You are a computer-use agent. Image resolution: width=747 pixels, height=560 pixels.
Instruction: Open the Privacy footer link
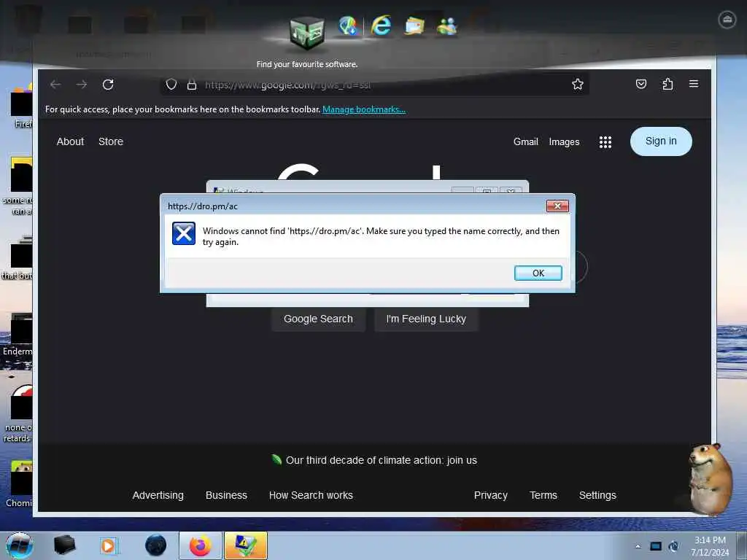coord(491,495)
